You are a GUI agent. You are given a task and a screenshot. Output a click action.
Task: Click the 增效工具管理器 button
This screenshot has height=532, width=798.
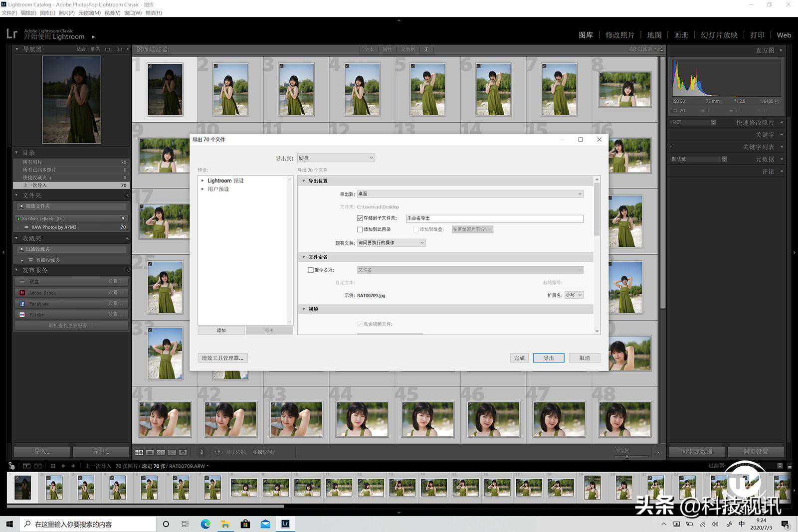point(222,358)
